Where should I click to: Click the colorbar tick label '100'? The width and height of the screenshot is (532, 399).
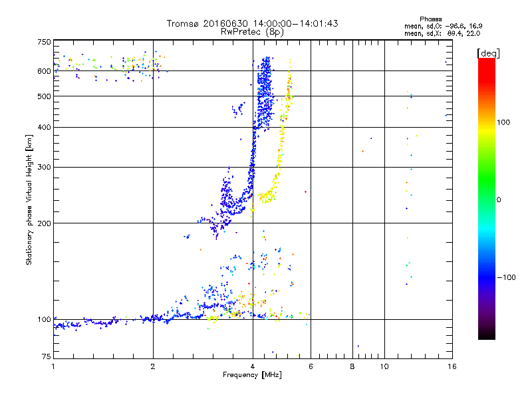coord(503,122)
